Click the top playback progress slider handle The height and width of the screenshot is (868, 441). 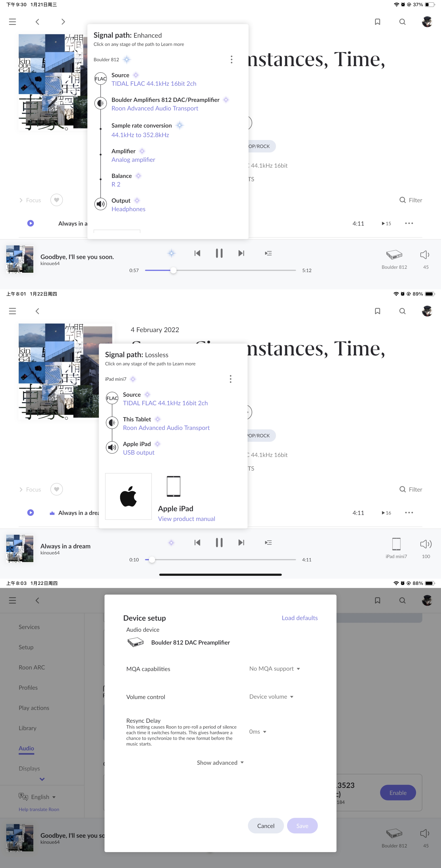[x=173, y=270]
